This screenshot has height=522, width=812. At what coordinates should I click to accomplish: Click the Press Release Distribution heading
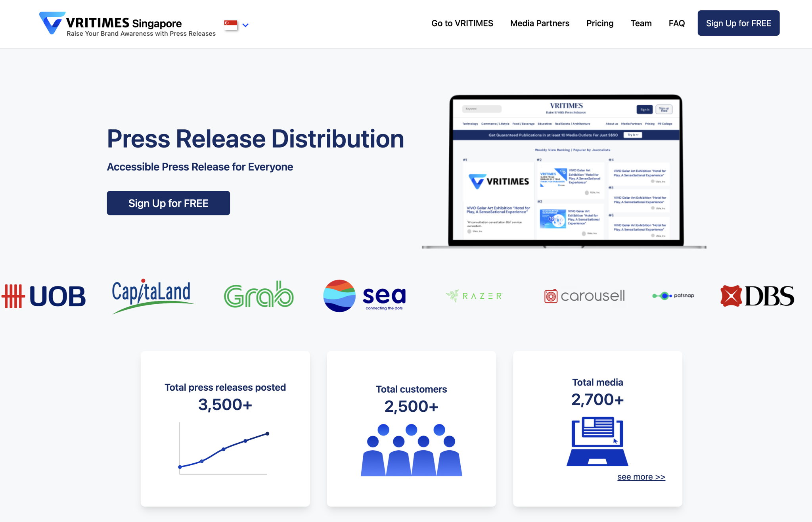tap(256, 139)
